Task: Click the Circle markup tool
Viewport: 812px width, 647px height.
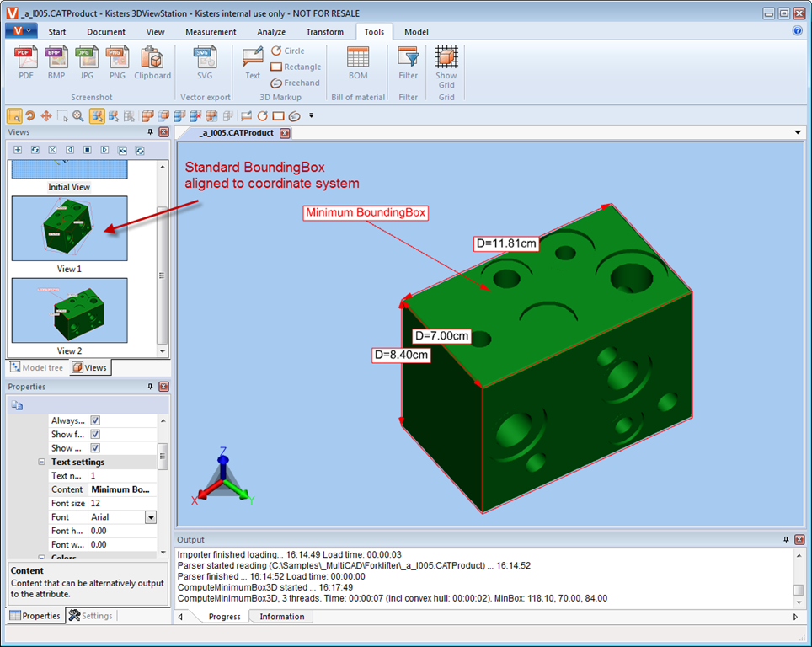Action: (x=288, y=51)
